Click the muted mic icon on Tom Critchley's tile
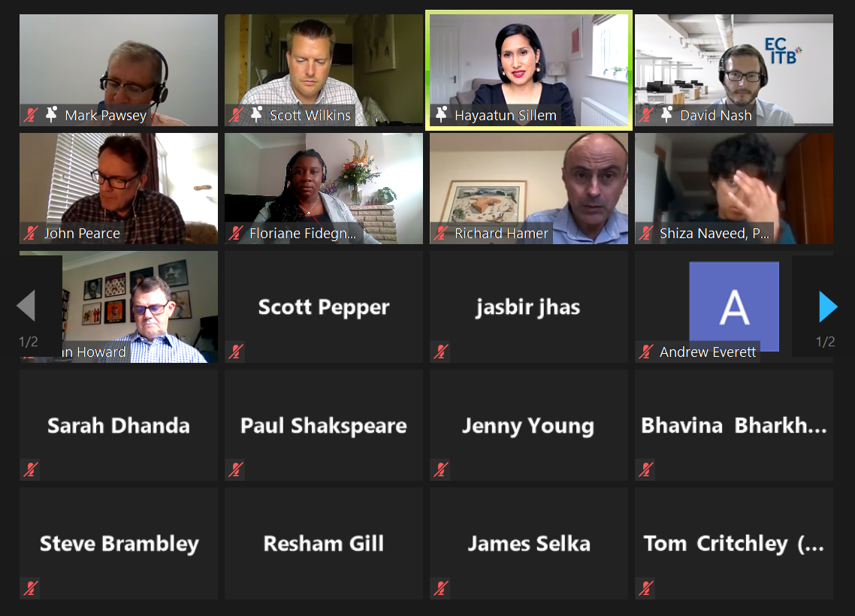855x616 pixels. tap(646, 587)
